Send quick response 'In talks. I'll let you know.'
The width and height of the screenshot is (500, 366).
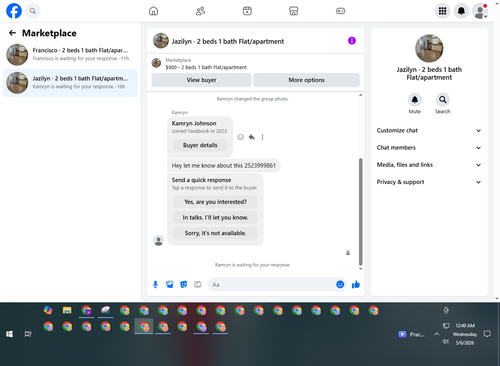(x=215, y=218)
